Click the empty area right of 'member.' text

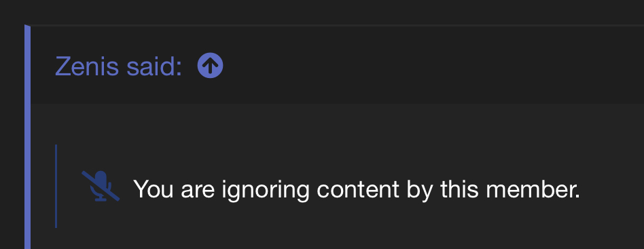(612, 189)
